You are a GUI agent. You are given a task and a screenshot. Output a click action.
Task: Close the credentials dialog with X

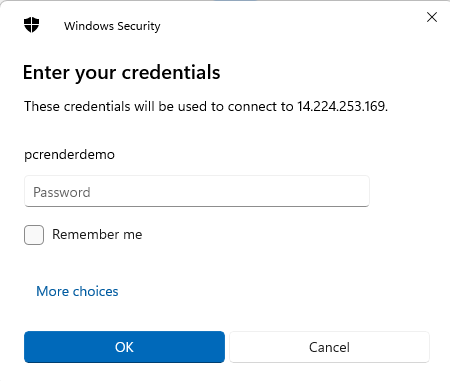432,17
